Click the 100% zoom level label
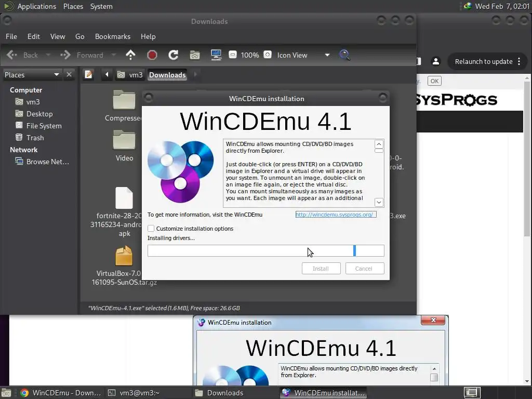532x399 pixels. tap(250, 55)
